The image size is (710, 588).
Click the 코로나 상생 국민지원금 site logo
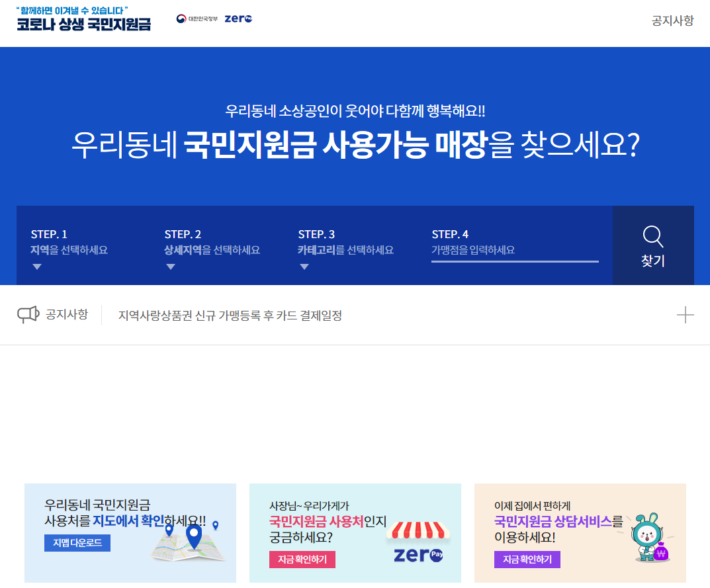coord(84,19)
